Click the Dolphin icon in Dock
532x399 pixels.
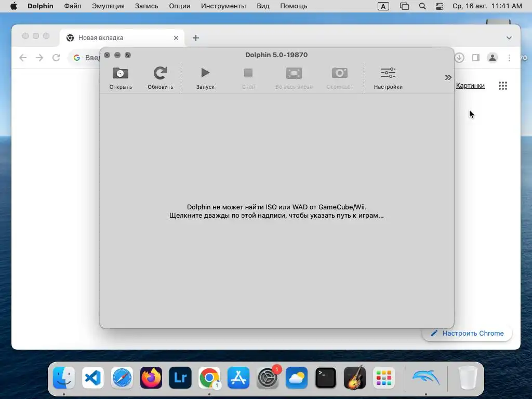coord(426,378)
